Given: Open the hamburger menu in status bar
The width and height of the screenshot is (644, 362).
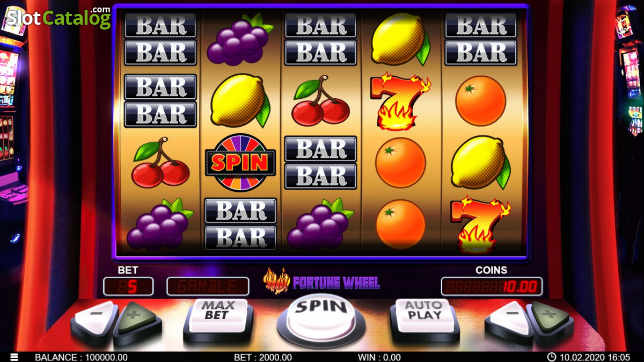Looking at the screenshot, I should (x=14, y=357).
